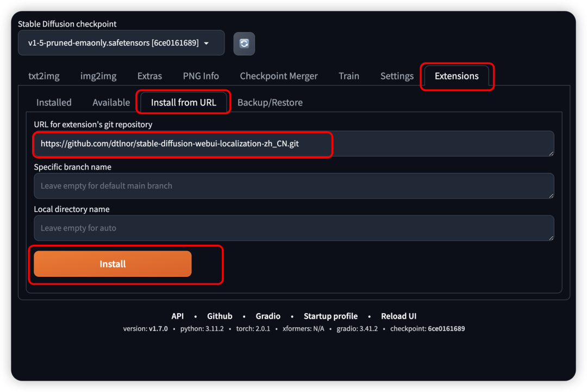Open the Train tab
This screenshot has width=587, height=392.
(x=349, y=76)
